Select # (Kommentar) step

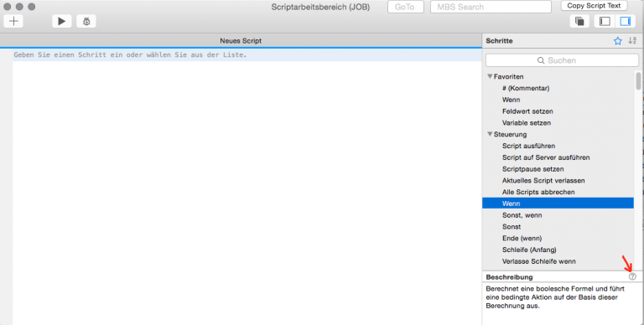(525, 88)
